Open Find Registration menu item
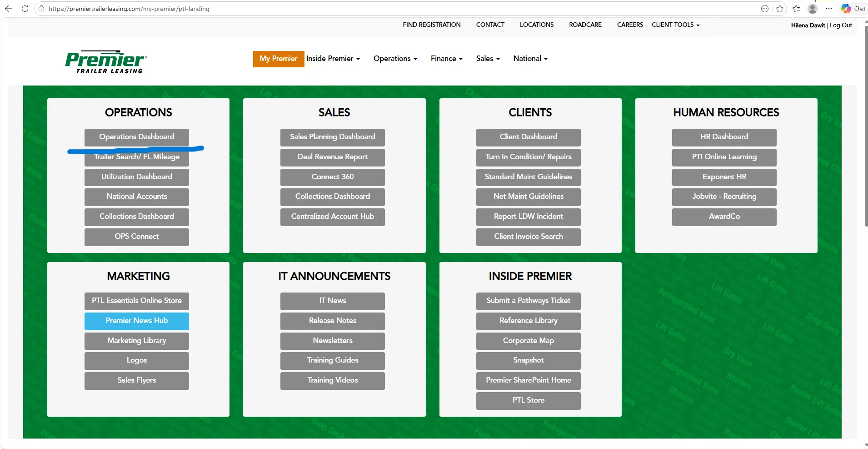The height and width of the screenshot is (449, 868). 432,25
